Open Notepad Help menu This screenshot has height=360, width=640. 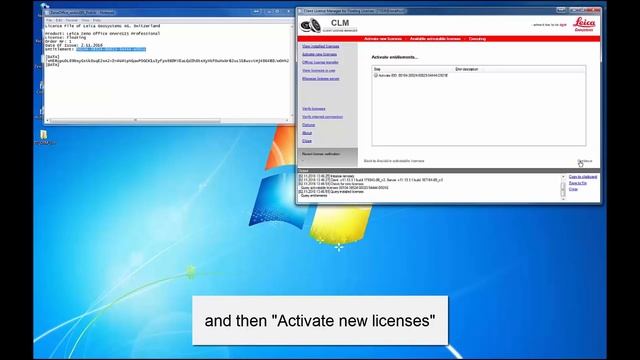97,20
